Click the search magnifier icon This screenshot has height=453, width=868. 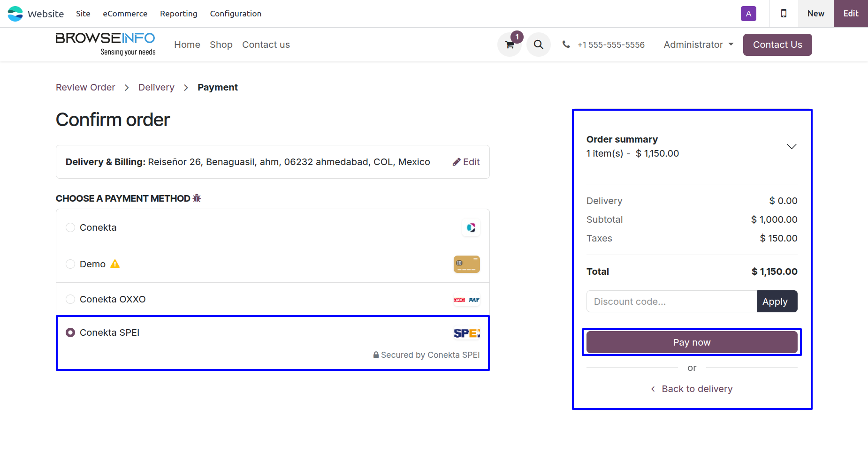click(x=539, y=45)
